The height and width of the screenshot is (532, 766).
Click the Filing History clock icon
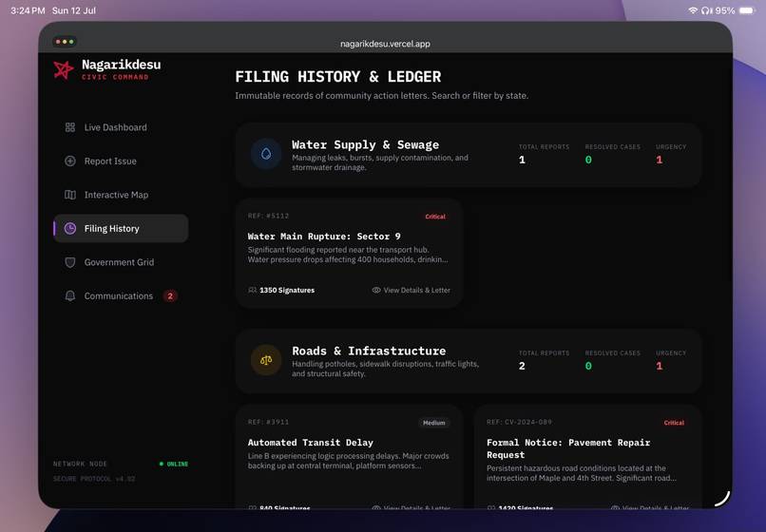tap(70, 228)
